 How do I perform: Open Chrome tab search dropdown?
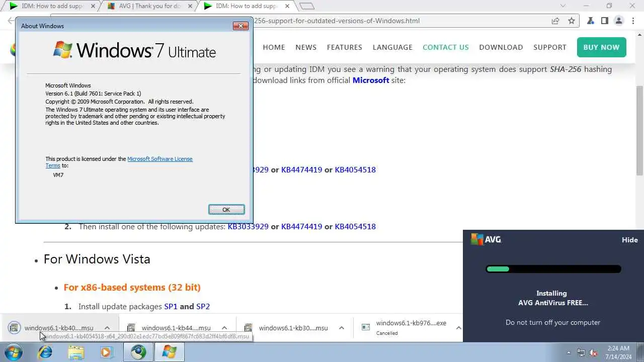(563, 6)
